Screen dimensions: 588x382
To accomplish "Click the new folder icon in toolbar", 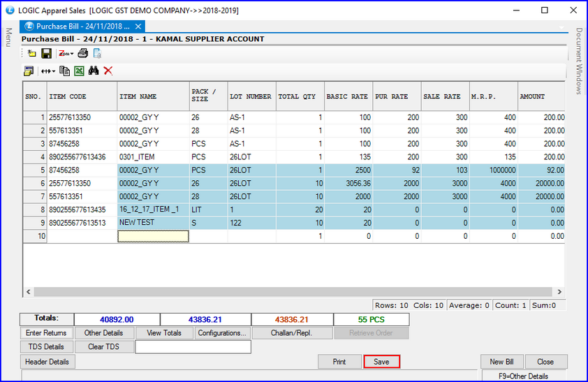I will click(x=32, y=53).
